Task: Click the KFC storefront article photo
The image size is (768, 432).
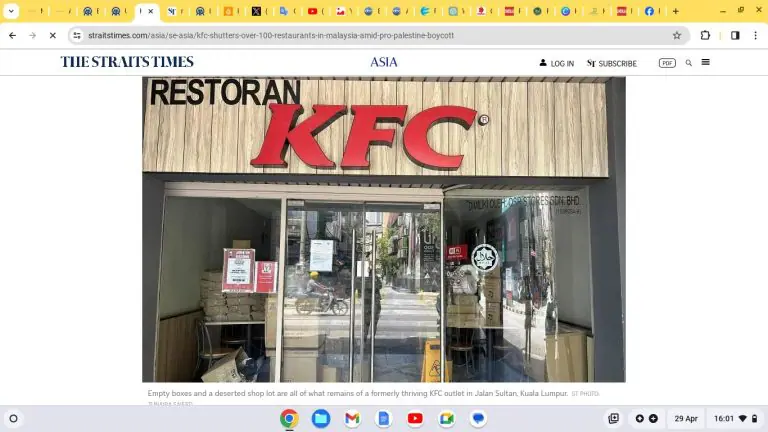Action: pos(384,229)
